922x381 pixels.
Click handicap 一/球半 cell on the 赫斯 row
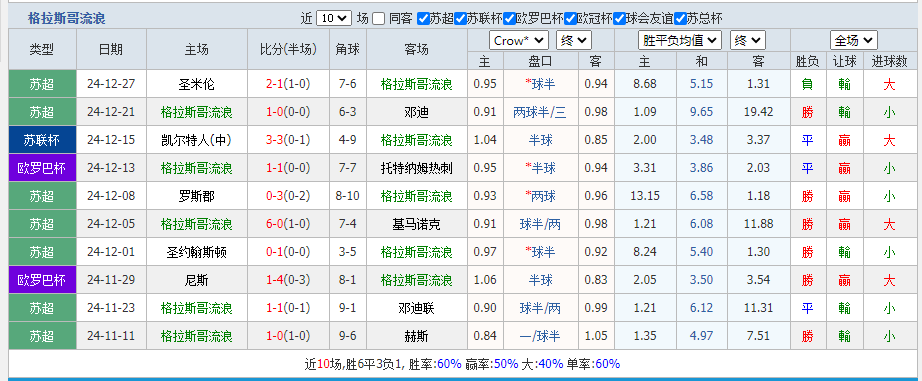pyautogui.click(x=540, y=336)
